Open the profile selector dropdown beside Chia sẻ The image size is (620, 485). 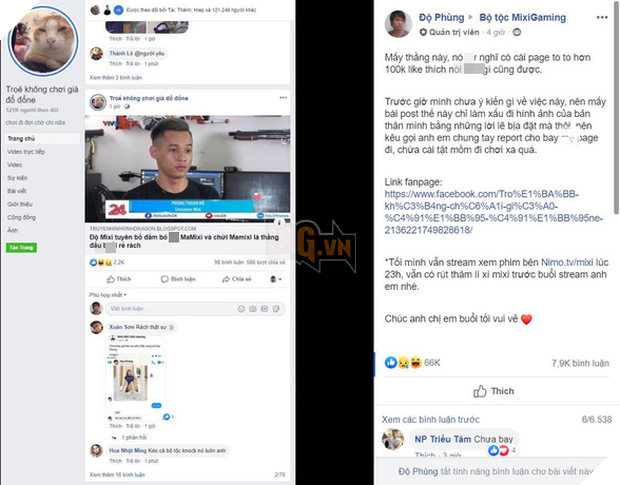click(x=276, y=279)
